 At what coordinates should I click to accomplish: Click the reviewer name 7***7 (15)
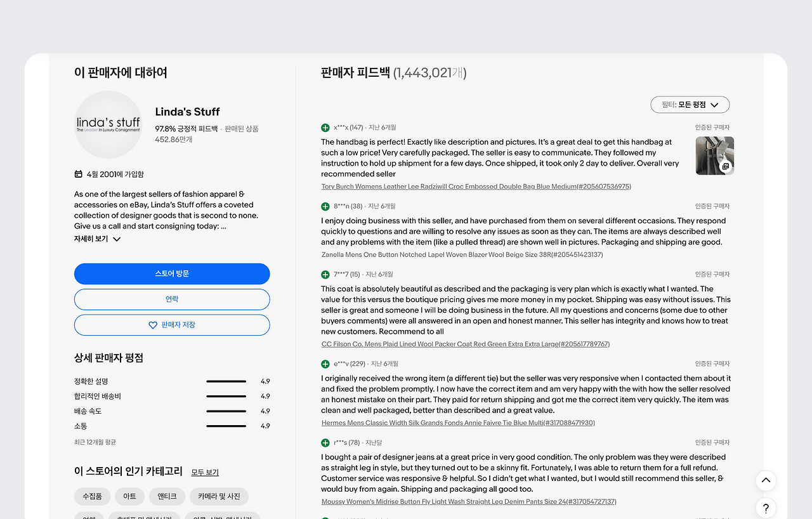(347, 274)
